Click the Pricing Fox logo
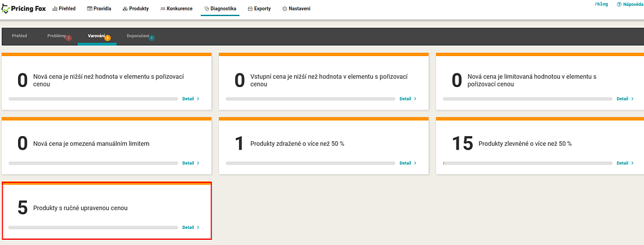The image size is (644, 245). (23, 8)
